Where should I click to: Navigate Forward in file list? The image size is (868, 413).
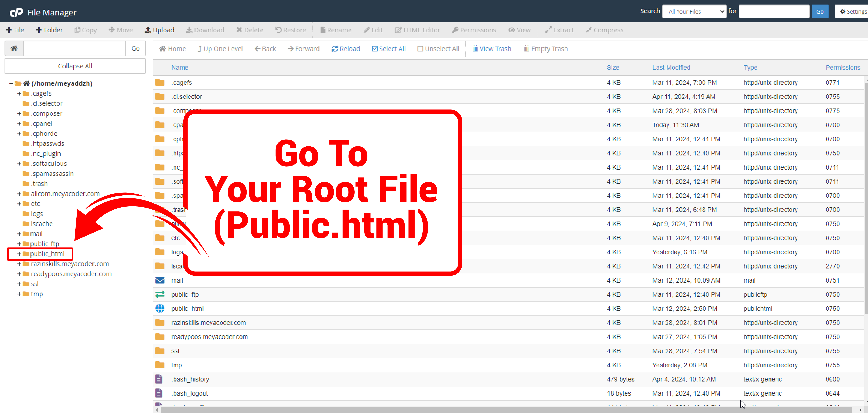tap(304, 49)
